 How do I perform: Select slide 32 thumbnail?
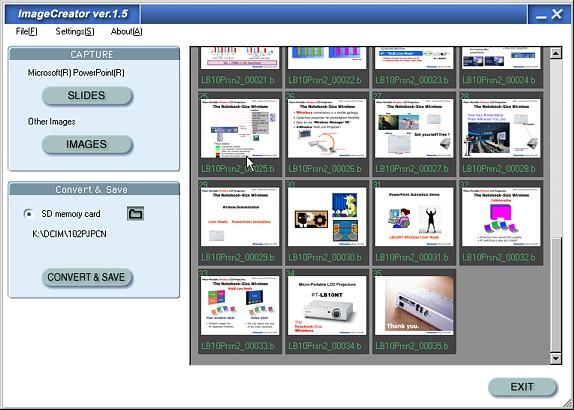[x=501, y=217]
